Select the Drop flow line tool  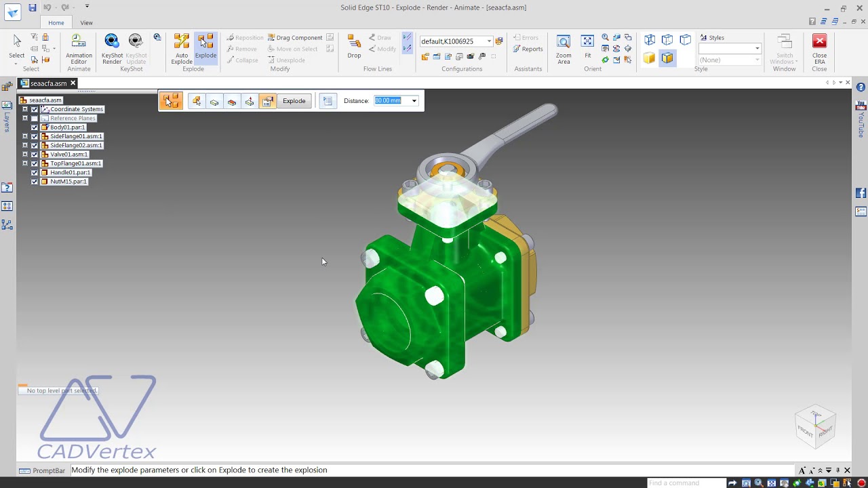(x=354, y=46)
